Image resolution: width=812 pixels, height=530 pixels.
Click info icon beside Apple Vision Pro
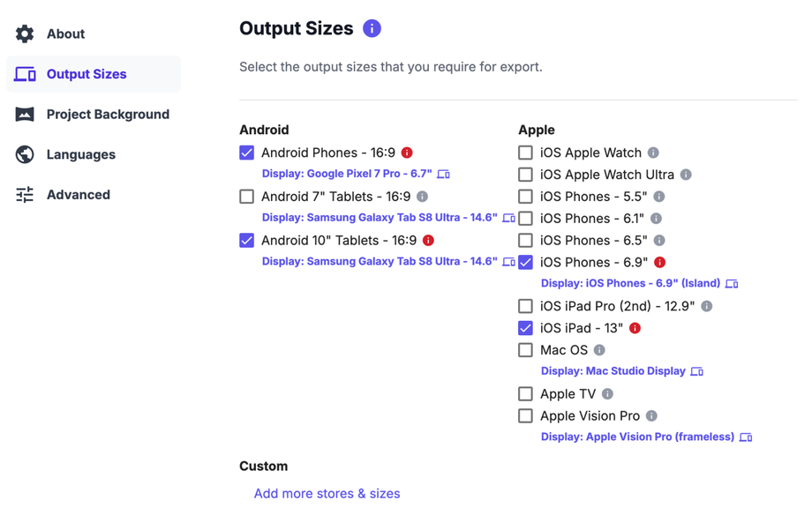coord(651,416)
